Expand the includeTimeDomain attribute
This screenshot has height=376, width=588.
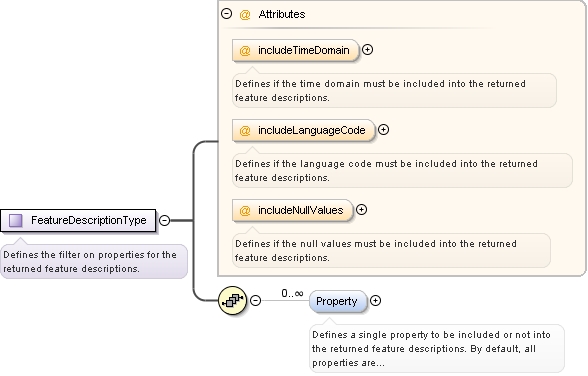[368, 49]
